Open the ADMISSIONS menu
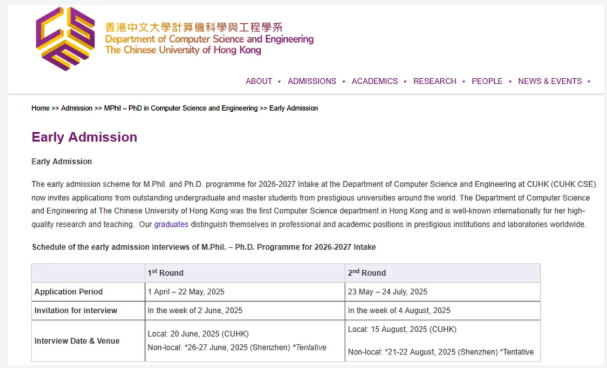The image size is (607, 368). click(312, 81)
